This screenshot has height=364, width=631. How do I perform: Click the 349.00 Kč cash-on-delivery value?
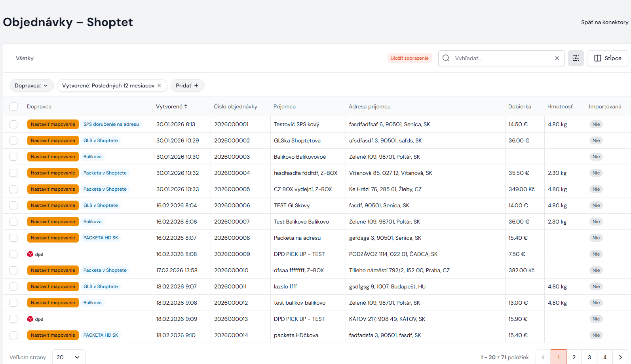pyautogui.click(x=522, y=189)
